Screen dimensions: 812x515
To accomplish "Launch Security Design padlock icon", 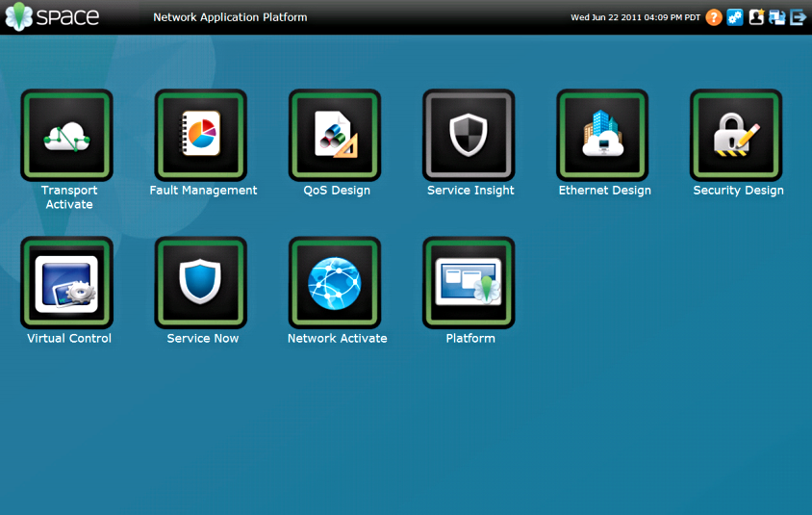I will [x=736, y=135].
